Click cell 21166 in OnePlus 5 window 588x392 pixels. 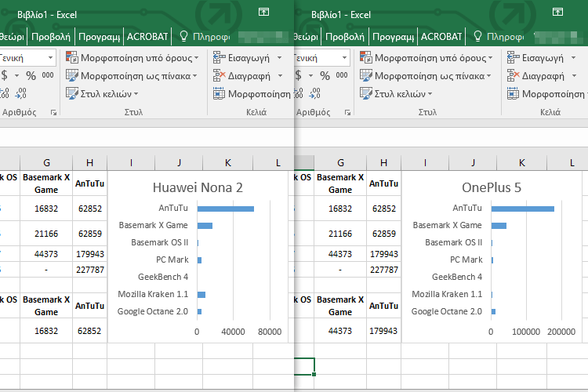click(x=340, y=234)
